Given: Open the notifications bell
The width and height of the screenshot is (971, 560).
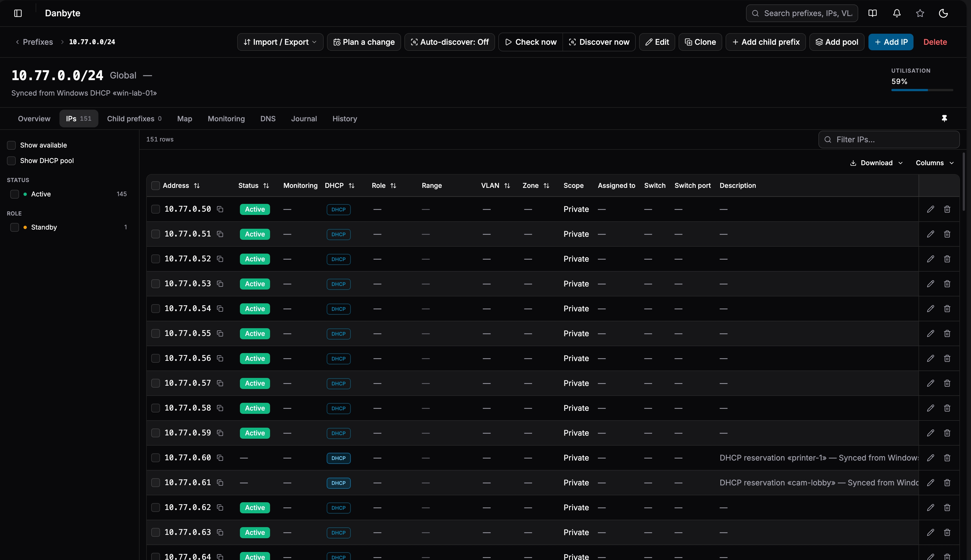Looking at the screenshot, I should 897,13.
